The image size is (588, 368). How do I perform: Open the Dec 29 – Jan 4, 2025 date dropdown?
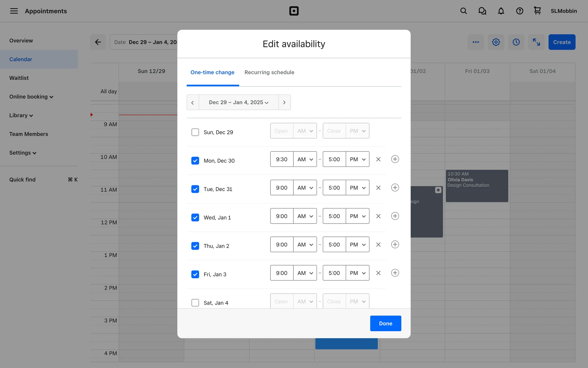click(x=239, y=102)
